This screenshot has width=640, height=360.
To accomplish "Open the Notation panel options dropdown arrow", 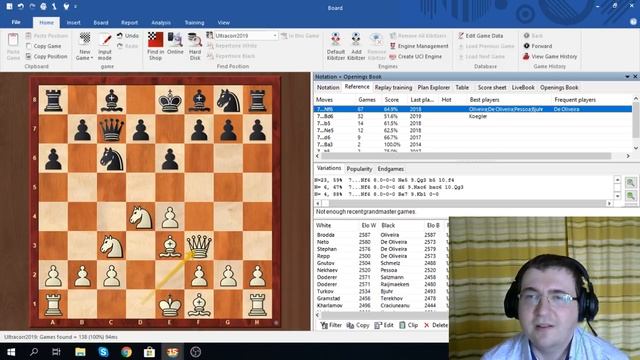I will pos(627,77).
